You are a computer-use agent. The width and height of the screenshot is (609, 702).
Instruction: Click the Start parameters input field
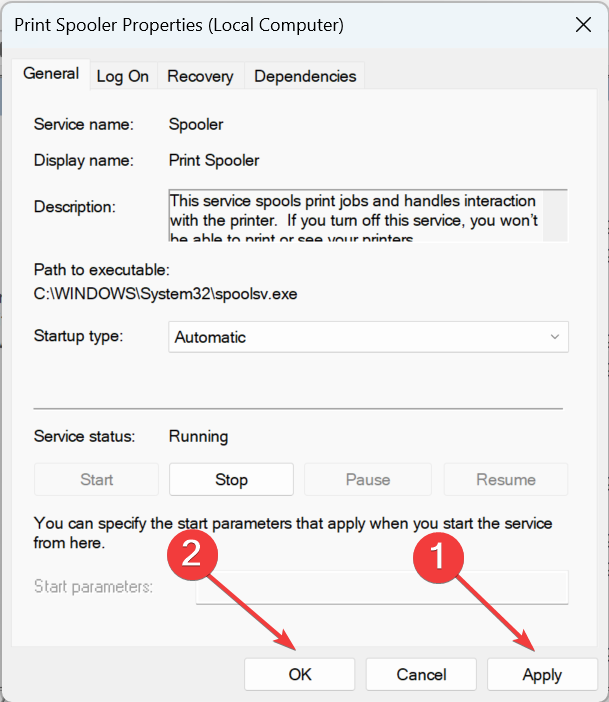(x=382, y=587)
